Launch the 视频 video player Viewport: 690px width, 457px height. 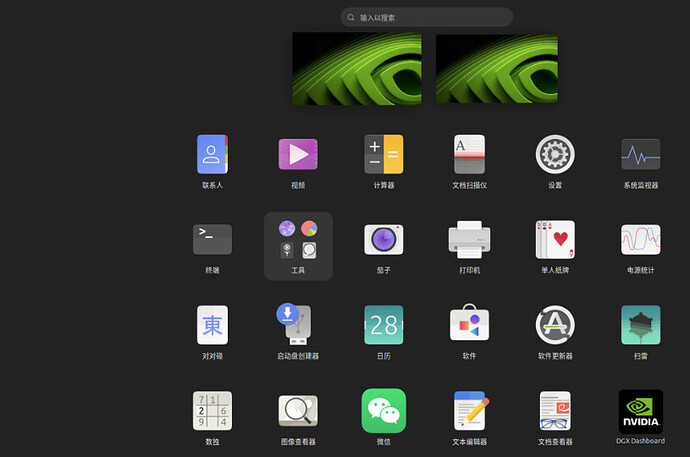298,155
